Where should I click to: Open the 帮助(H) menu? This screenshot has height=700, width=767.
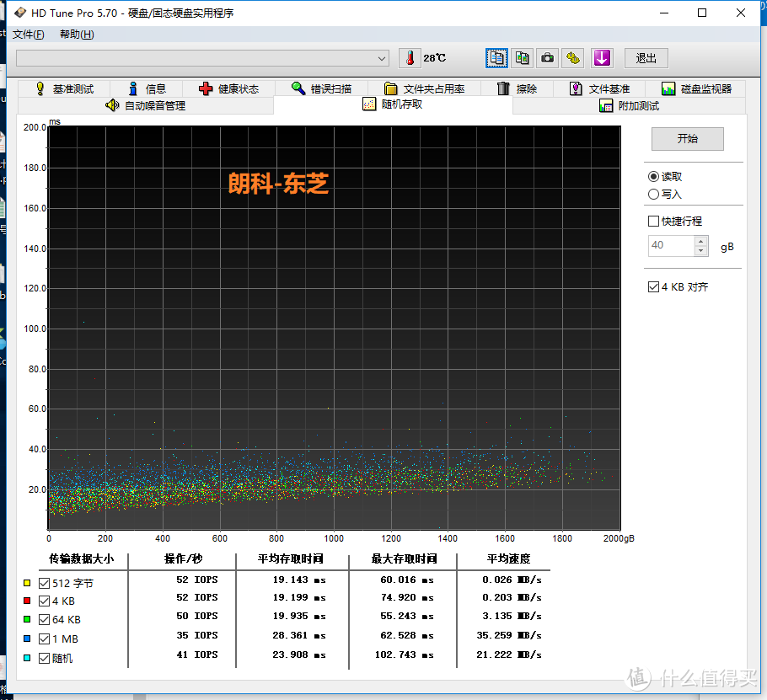pyautogui.click(x=77, y=35)
